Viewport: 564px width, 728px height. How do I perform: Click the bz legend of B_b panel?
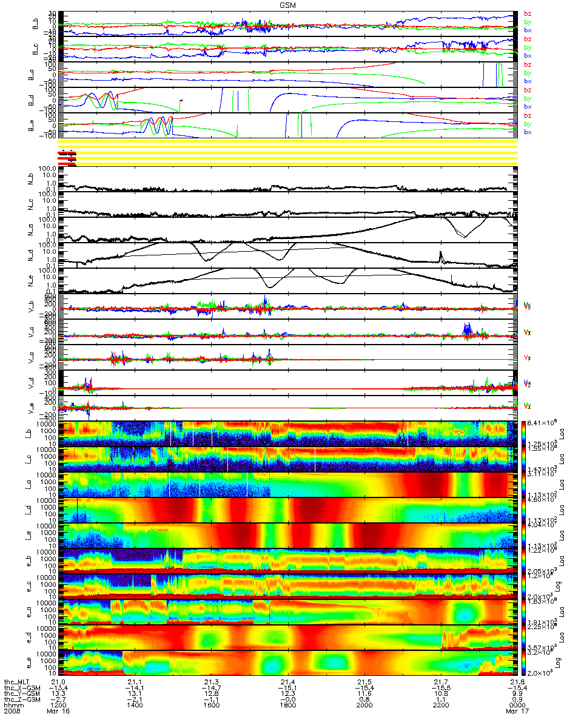tap(528, 14)
